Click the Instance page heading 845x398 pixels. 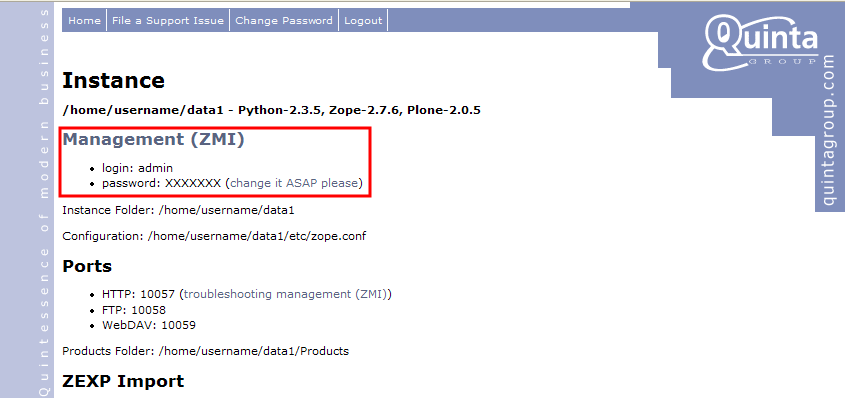click(114, 81)
